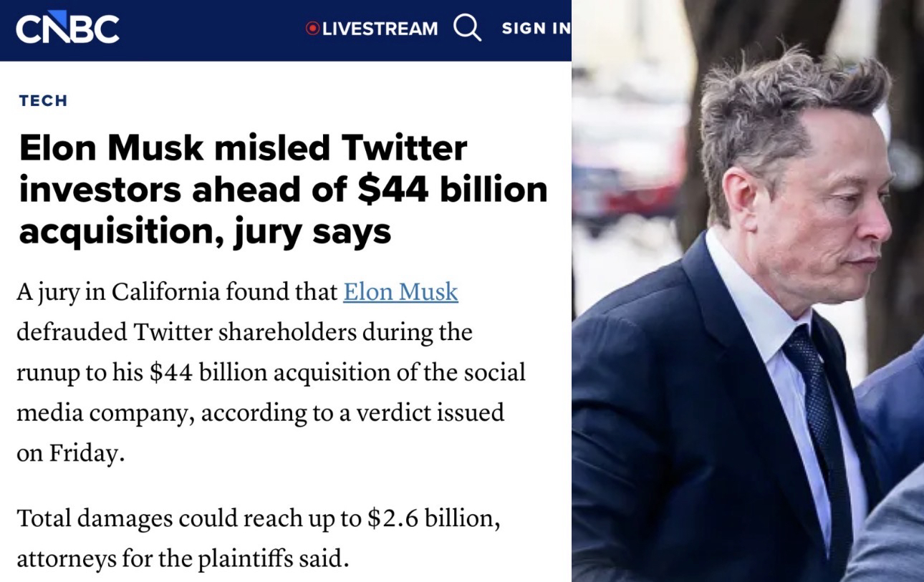Follow the Elon Musk hyperlink
The image size is (924, 582).
coord(400,292)
